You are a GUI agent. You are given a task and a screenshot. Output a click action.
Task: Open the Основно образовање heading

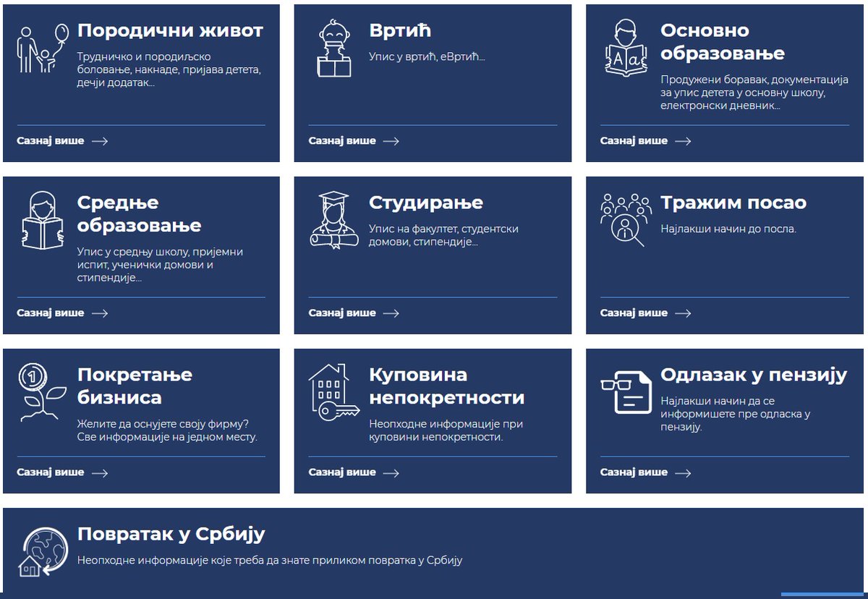(723, 42)
